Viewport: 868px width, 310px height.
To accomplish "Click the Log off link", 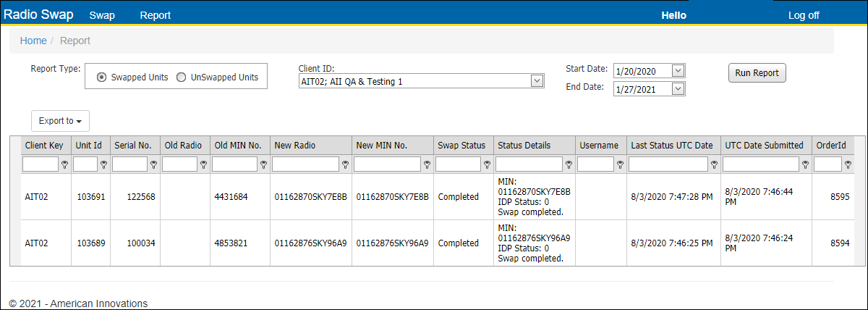I will click(x=804, y=15).
